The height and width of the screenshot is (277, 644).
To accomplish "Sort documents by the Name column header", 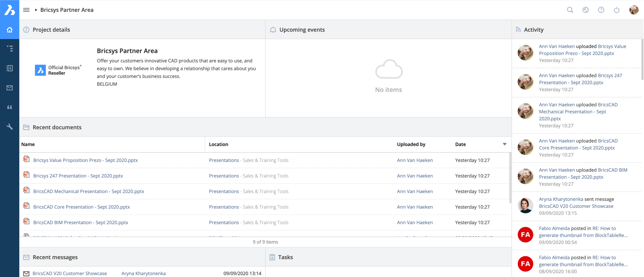I will point(28,144).
